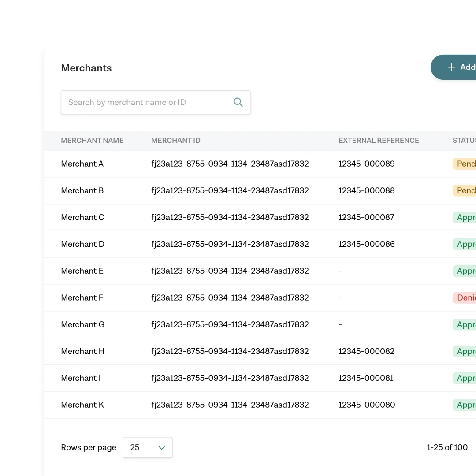This screenshot has width=476, height=476.
Task: Select external reference 12345-000082
Action: coord(366,351)
